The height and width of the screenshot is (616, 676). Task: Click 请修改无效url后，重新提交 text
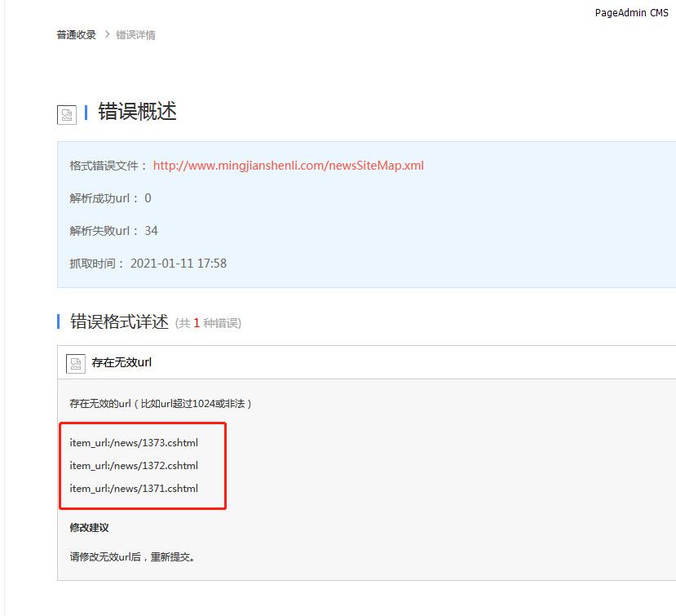[132, 557]
